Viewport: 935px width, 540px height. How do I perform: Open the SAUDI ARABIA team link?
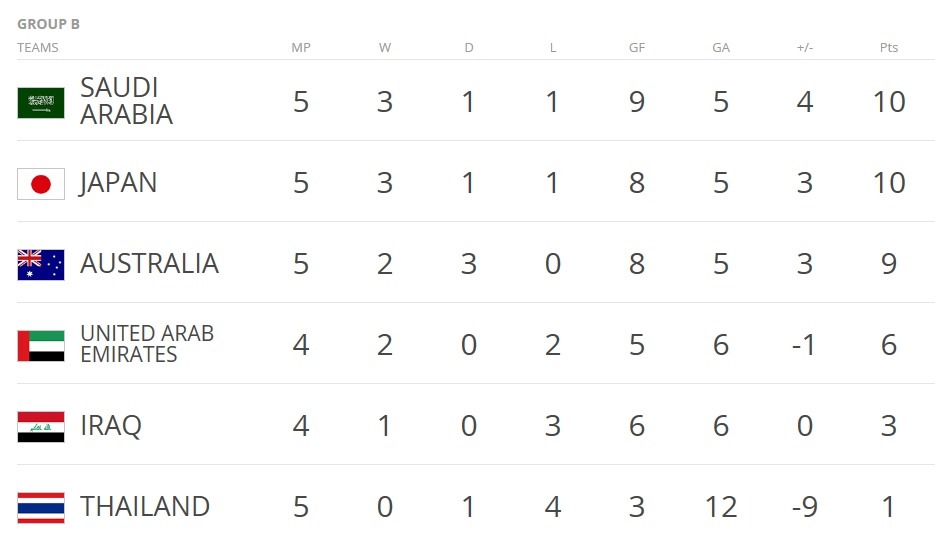(x=126, y=101)
